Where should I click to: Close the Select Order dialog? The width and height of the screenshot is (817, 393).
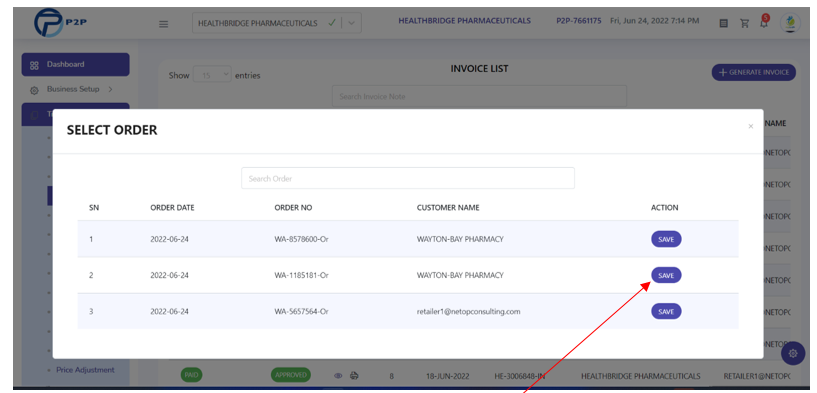(750, 126)
